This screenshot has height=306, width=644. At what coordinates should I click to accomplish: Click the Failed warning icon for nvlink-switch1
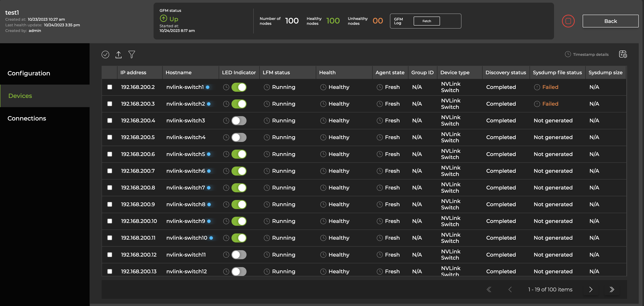click(x=537, y=87)
